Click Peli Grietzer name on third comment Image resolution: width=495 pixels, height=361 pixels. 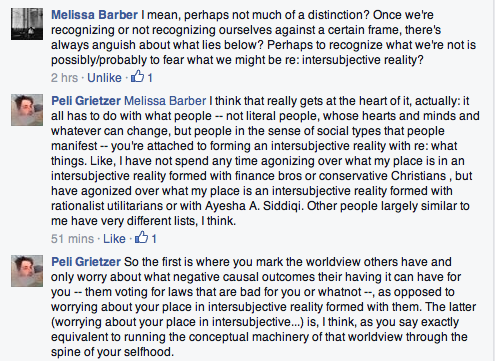point(86,262)
